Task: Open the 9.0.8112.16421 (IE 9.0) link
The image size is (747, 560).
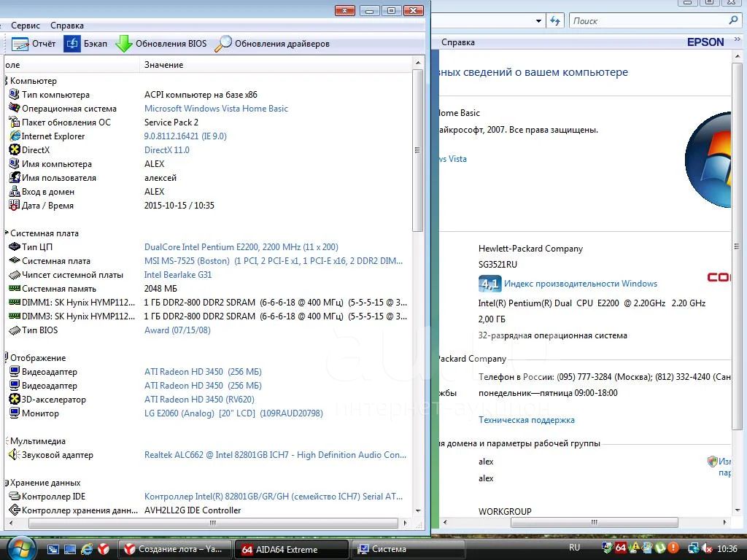Action: point(185,136)
